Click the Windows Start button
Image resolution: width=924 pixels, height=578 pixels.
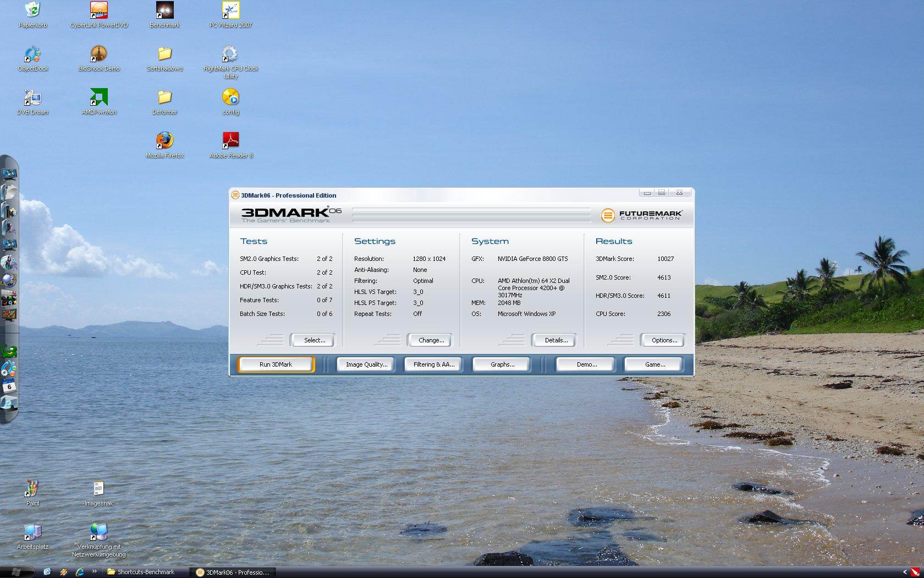(x=16, y=572)
